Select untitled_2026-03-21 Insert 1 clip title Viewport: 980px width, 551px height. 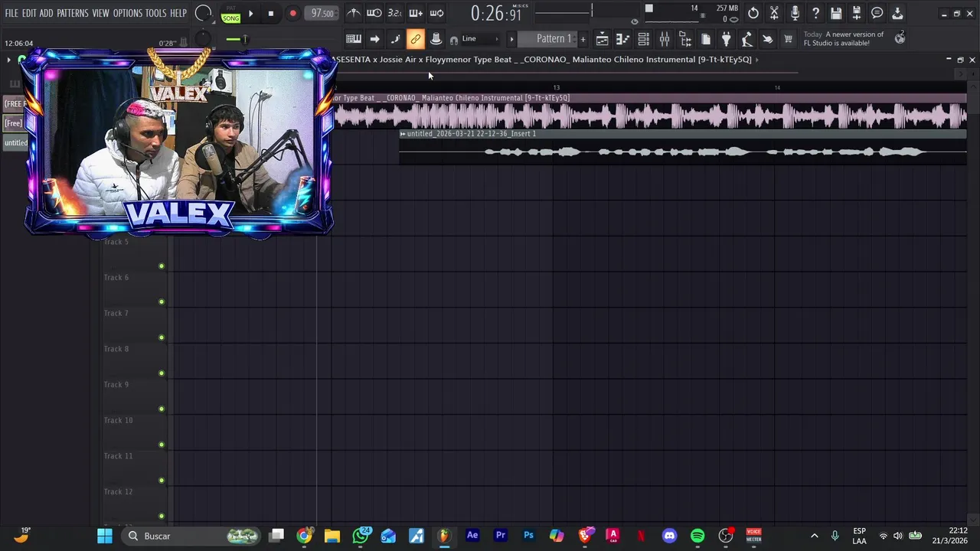point(472,134)
